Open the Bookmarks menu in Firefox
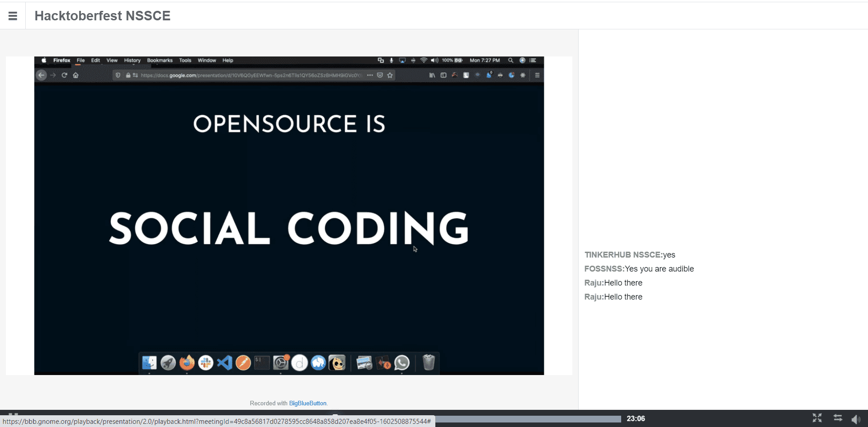 pos(160,60)
